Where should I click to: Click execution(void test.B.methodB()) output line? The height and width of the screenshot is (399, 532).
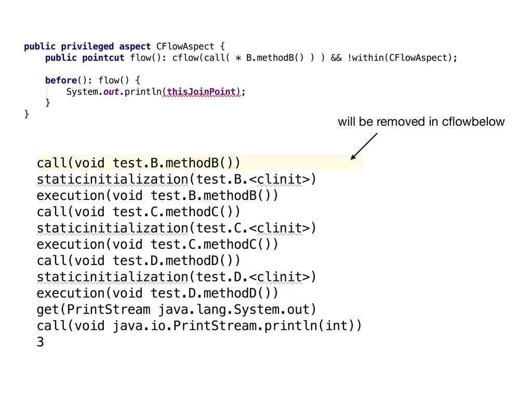pyautogui.click(x=157, y=195)
